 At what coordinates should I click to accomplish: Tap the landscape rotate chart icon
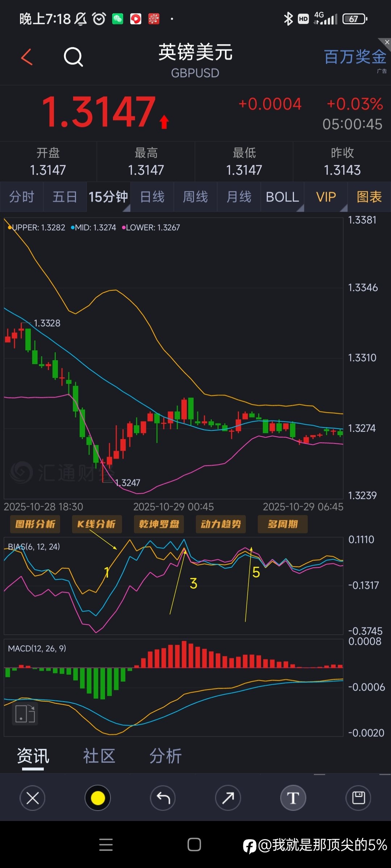coord(25,714)
